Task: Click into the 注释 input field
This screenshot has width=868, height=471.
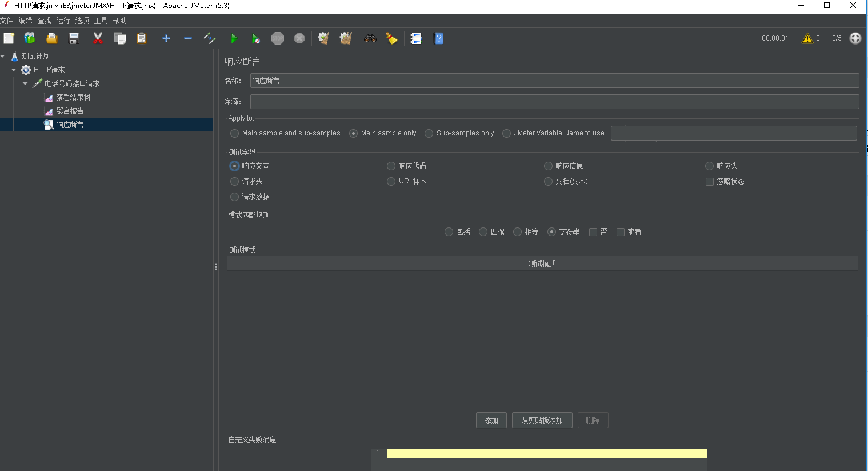Action: coord(554,102)
